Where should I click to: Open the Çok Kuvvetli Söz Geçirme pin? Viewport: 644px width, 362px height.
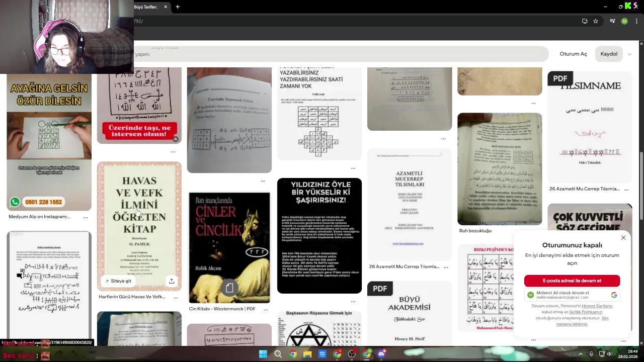coord(590,217)
